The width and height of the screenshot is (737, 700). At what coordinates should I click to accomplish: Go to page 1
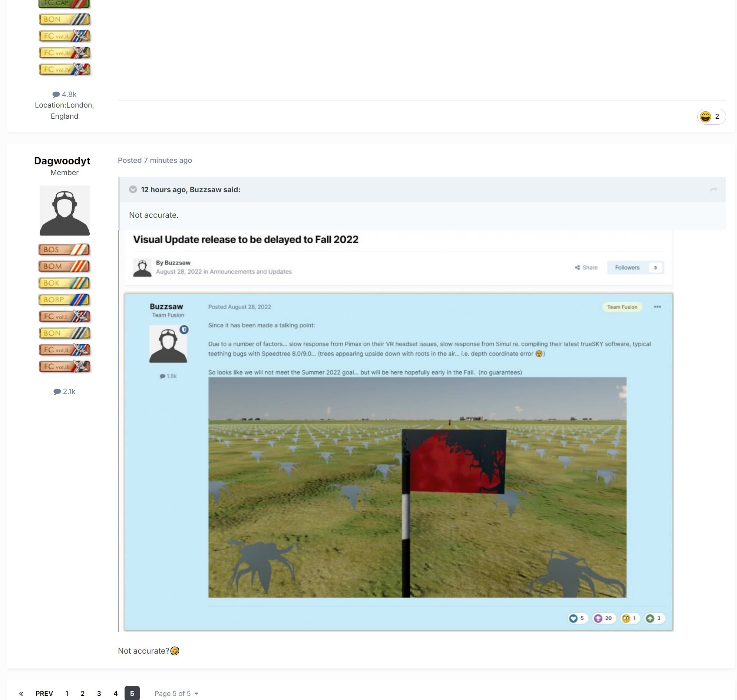[67, 693]
